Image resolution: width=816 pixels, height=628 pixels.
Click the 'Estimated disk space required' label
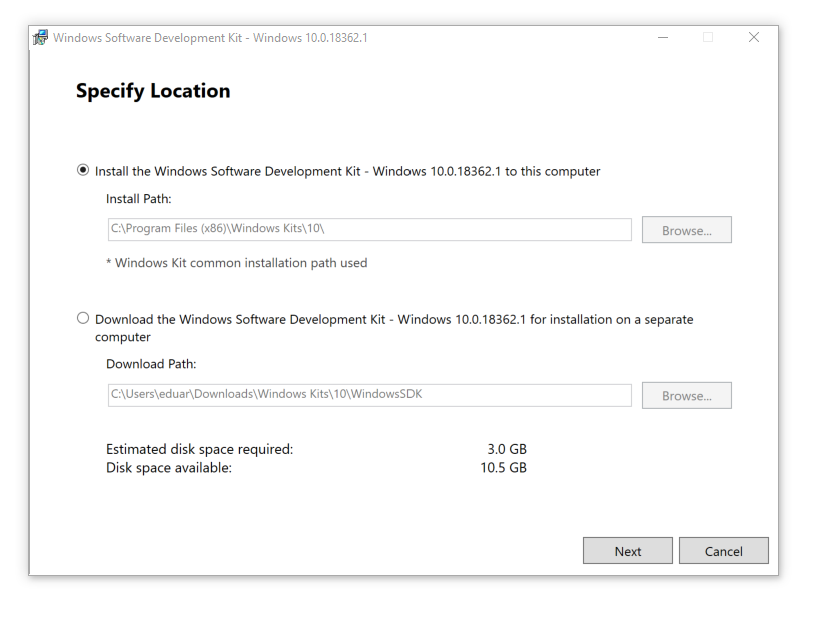(x=199, y=450)
